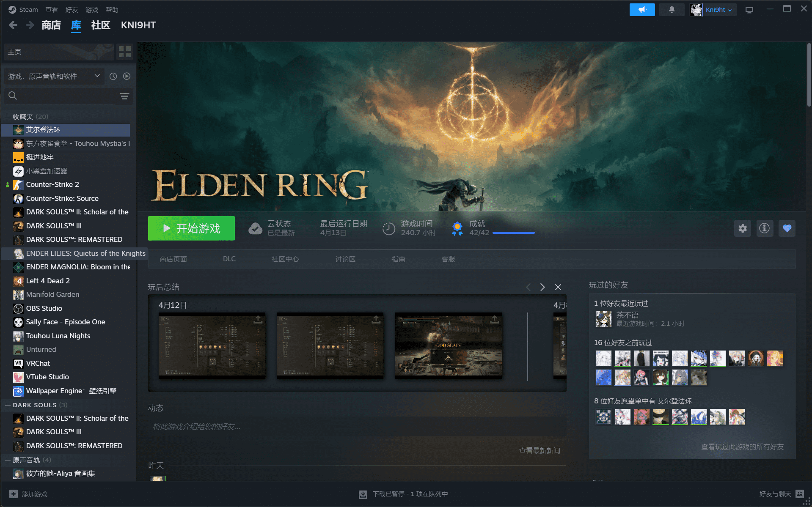812x507 pixels.
Task: Click the announcements megaphone icon
Action: [x=642, y=10]
